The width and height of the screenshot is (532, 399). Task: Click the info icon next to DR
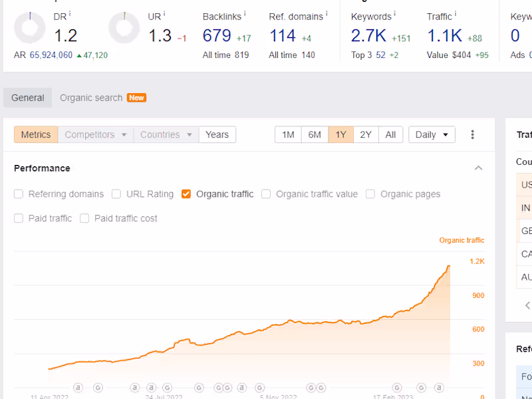pos(70,13)
